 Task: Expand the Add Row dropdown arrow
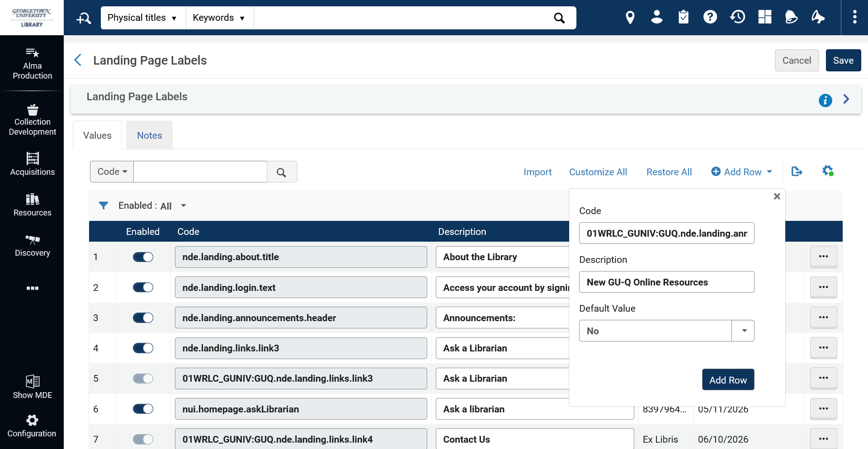pyautogui.click(x=769, y=172)
